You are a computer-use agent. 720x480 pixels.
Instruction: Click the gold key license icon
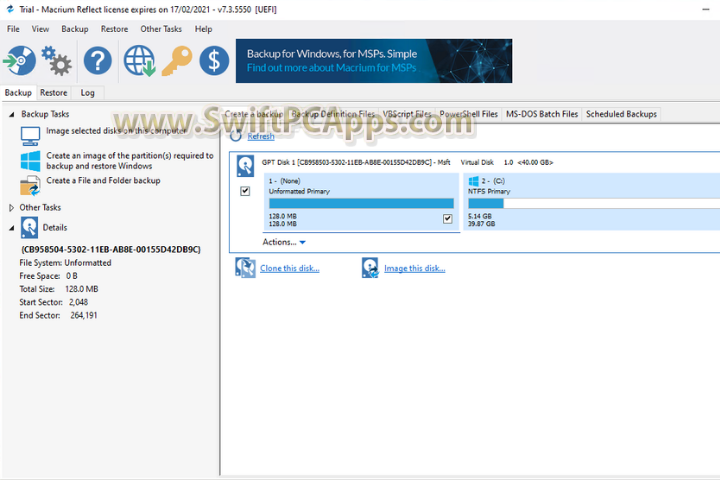coord(177,60)
